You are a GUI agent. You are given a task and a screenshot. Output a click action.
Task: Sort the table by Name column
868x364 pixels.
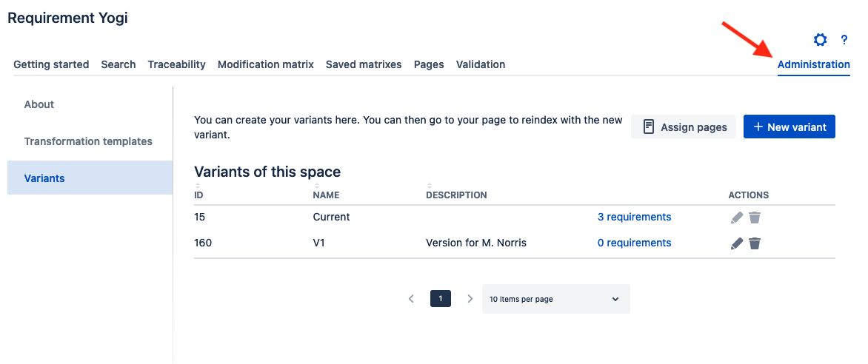click(x=326, y=195)
